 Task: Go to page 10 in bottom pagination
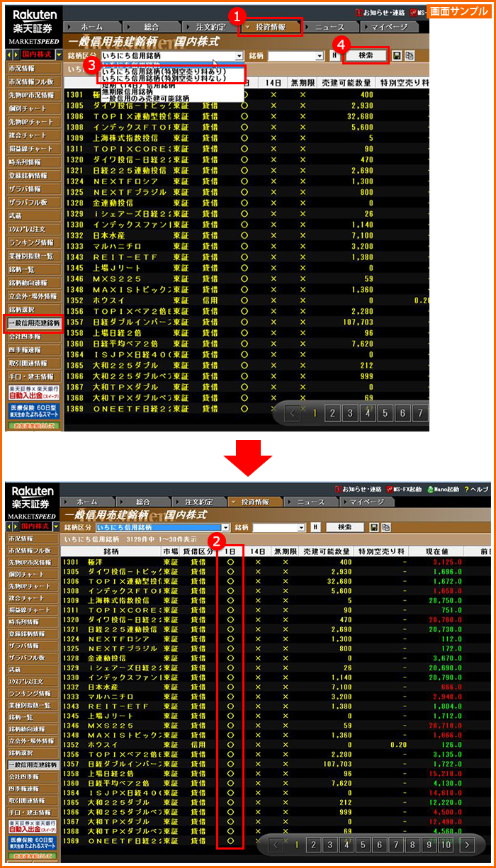(x=445, y=845)
